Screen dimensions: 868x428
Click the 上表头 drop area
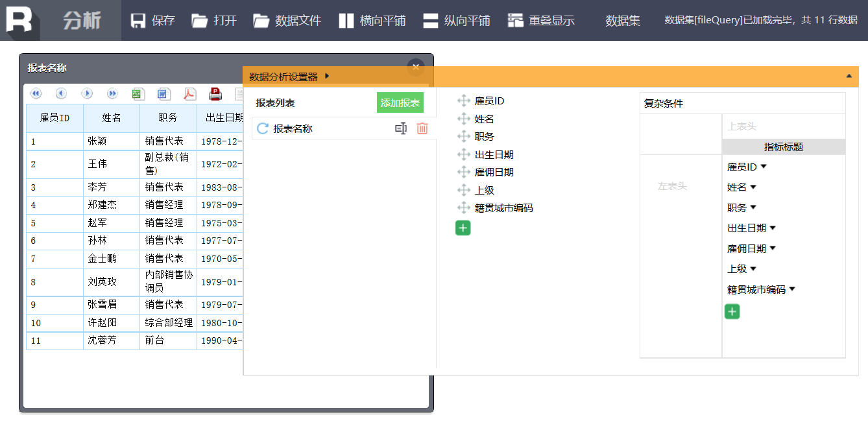click(x=783, y=126)
